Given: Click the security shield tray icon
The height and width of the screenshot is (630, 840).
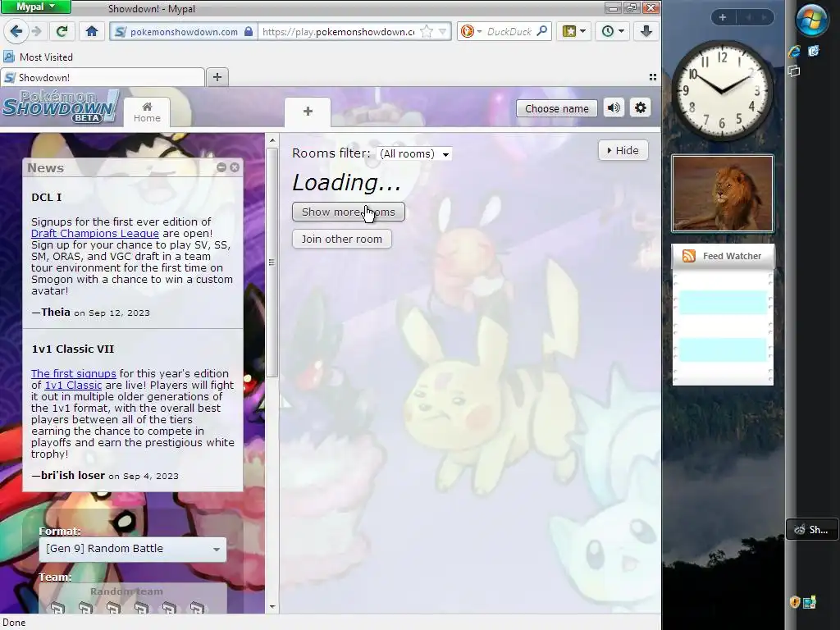Looking at the screenshot, I should pyautogui.click(x=794, y=602).
